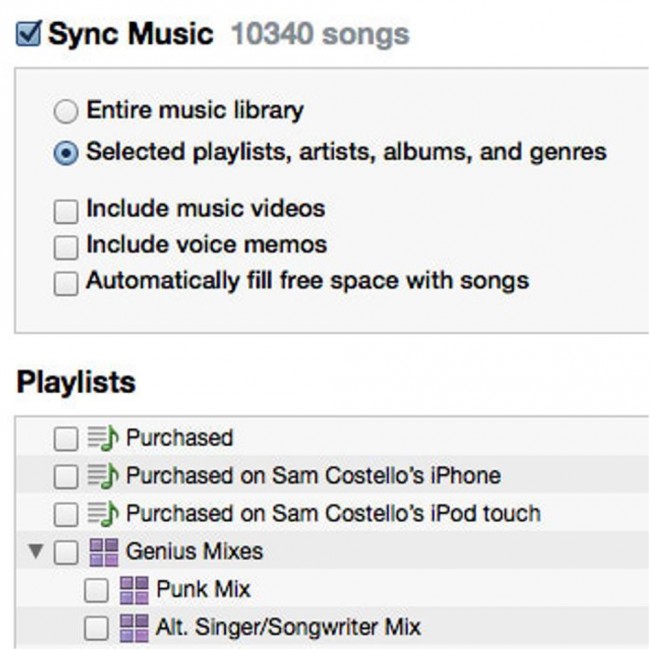The width and height of the screenshot is (650, 650).
Task: Select the Purchased on Sam Costello's iPod touch row
Action: pyautogui.click(x=332, y=513)
